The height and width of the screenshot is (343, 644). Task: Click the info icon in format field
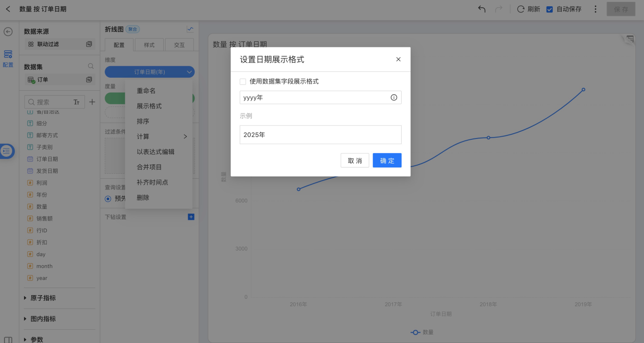point(394,97)
